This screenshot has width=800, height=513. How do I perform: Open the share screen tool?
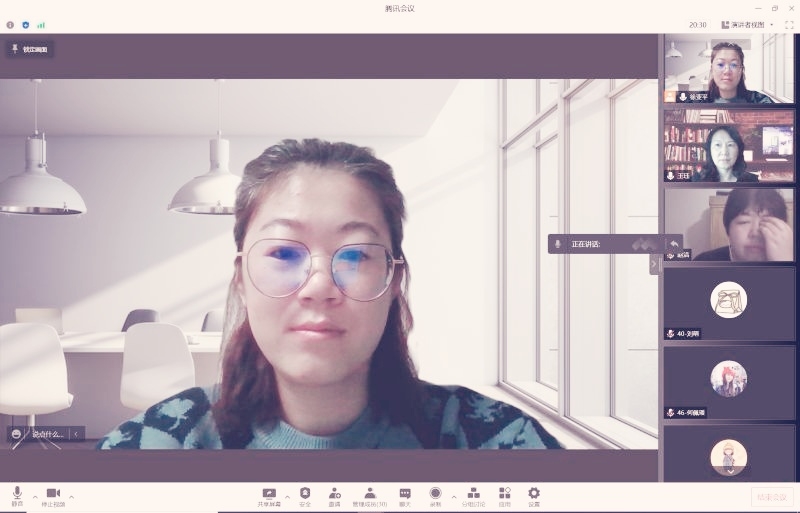click(269, 495)
